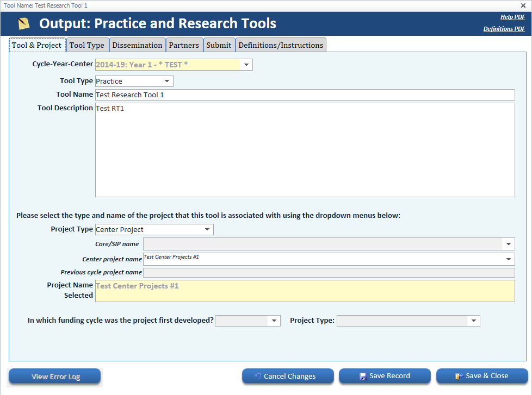Expand the Center project name dropdown

tap(509, 259)
